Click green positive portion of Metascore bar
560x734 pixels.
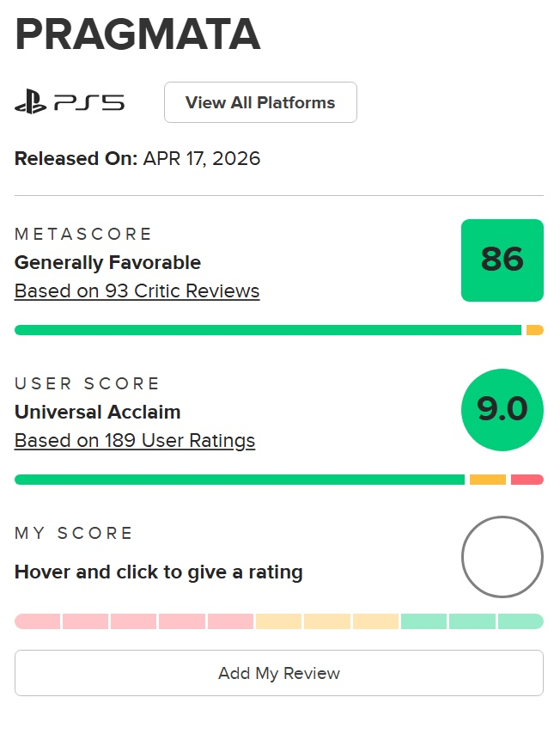click(267, 330)
